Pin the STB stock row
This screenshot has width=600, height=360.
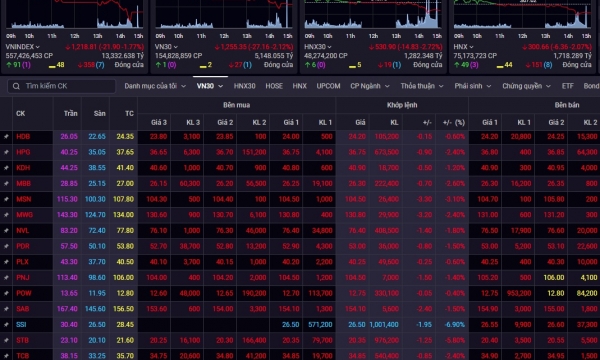click(x=6, y=340)
